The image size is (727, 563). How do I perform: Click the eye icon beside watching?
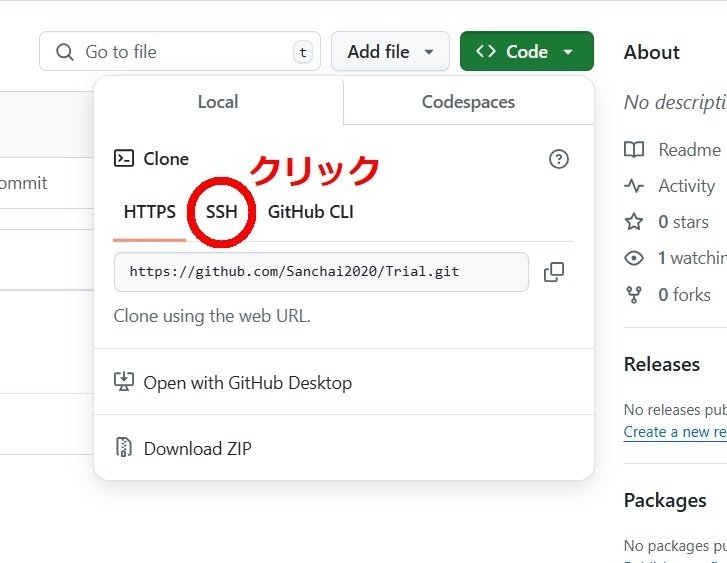point(634,258)
